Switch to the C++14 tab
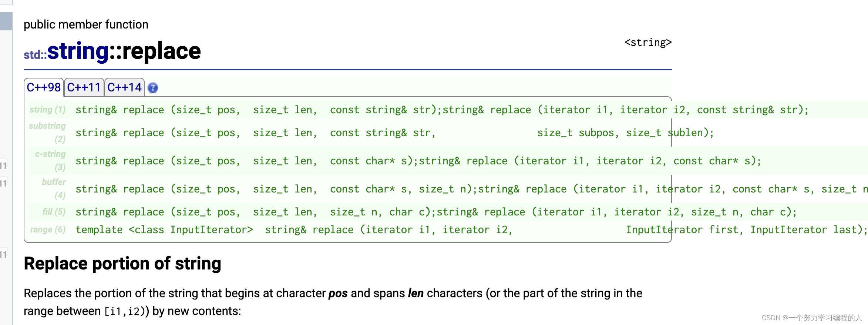868x325 pixels. point(124,88)
